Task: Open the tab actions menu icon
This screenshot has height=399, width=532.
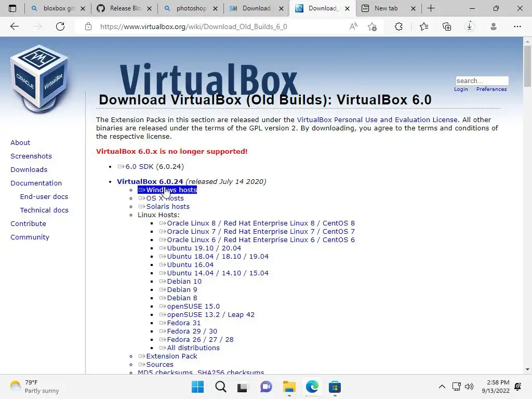Action: (12, 8)
